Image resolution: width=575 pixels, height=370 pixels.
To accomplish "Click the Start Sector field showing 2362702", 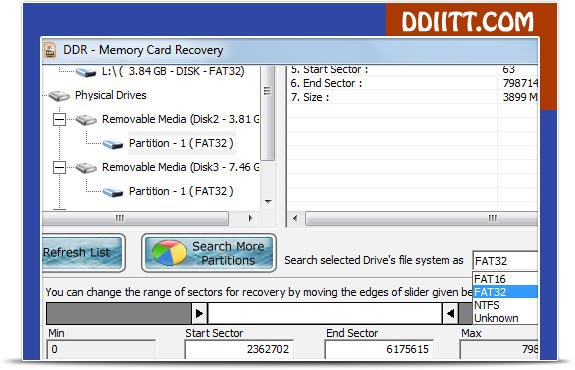I will 239,349.
